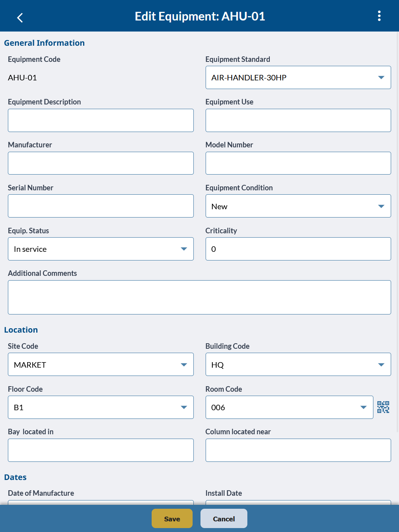
Task: Open the Equipment Standard dropdown
Action: click(x=298, y=78)
